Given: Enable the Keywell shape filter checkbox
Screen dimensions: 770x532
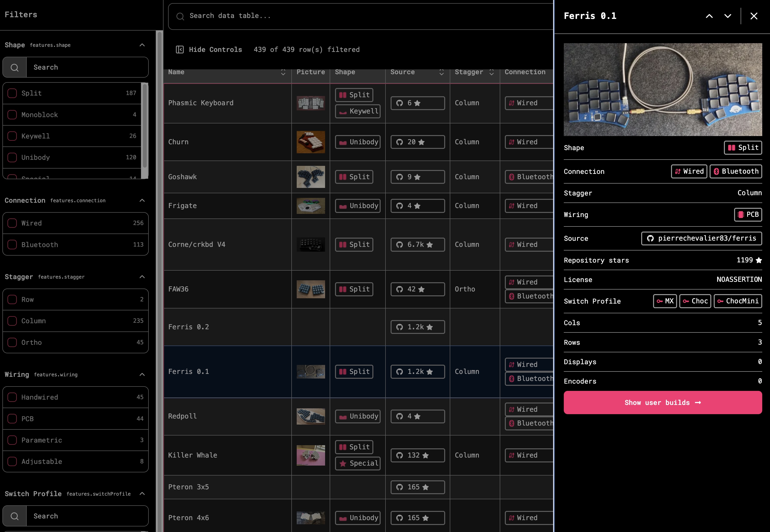Looking at the screenshot, I should coord(12,136).
